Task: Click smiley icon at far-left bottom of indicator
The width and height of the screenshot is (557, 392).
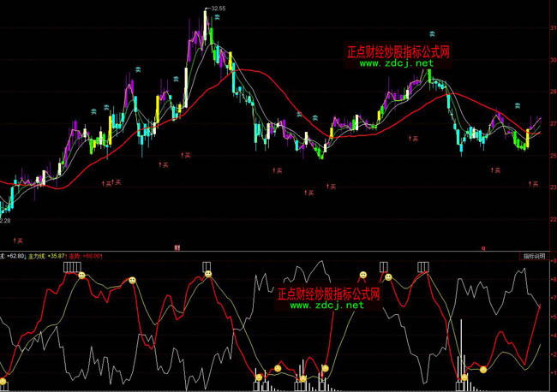Action: pyautogui.click(x=3, y=381)
